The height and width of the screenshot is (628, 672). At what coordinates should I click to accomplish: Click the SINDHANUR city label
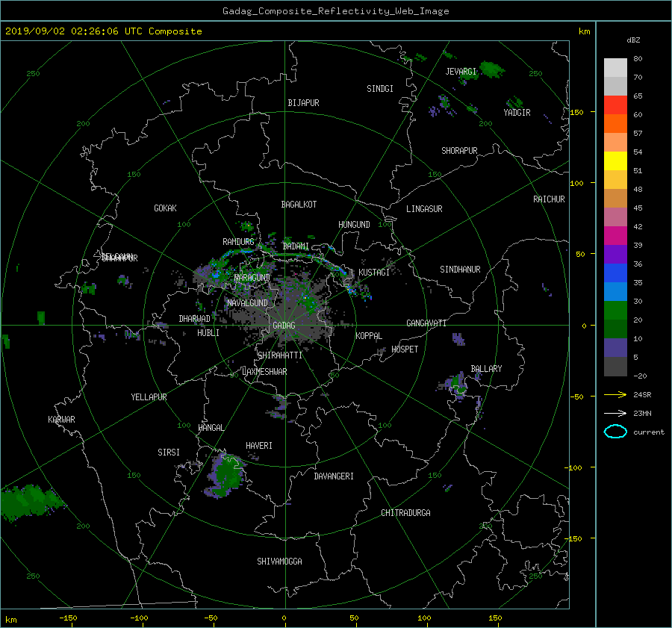tap(460, 270)
